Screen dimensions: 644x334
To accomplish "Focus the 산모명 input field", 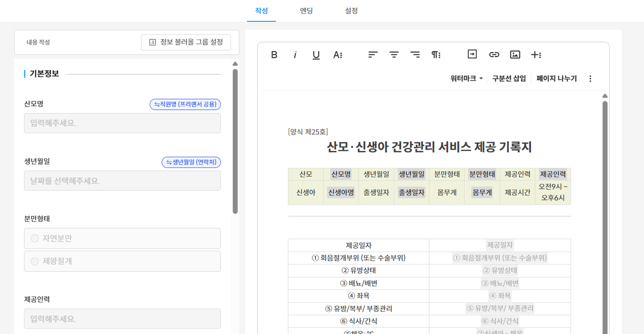I will 122,123.
